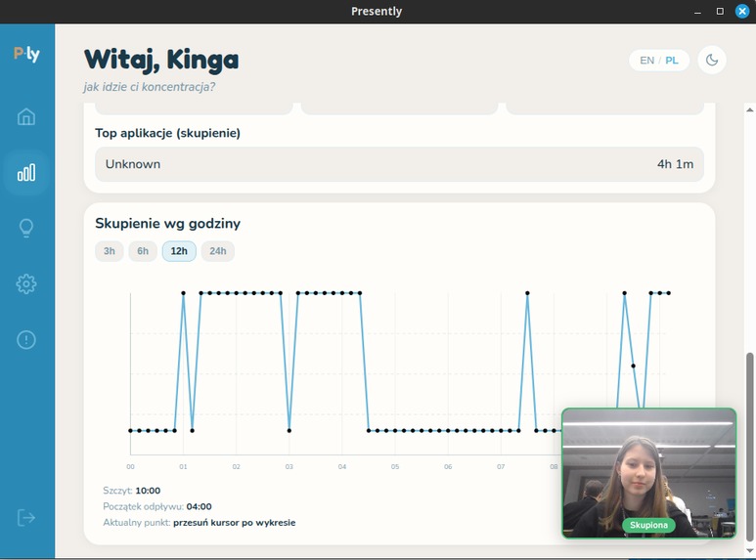Click the scrollbar up arrow
756x560 pixels.
750,109
